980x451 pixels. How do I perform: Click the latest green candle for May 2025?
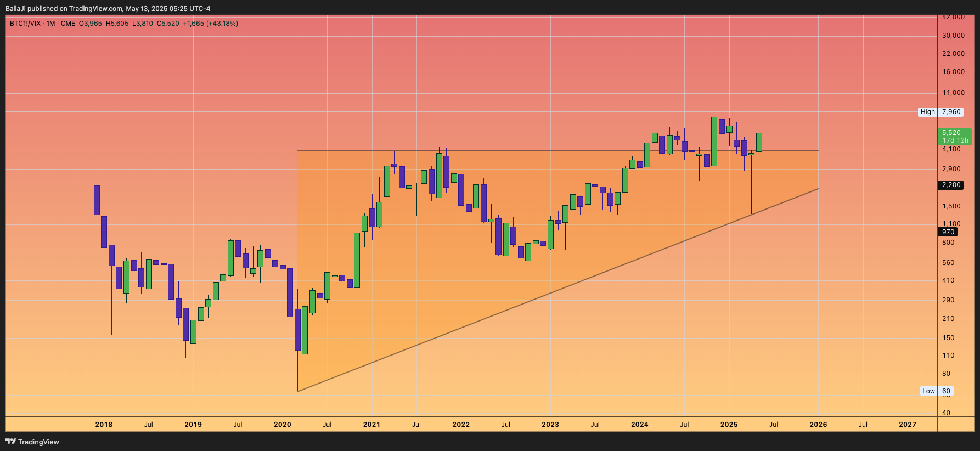click(x=759, y=142)
